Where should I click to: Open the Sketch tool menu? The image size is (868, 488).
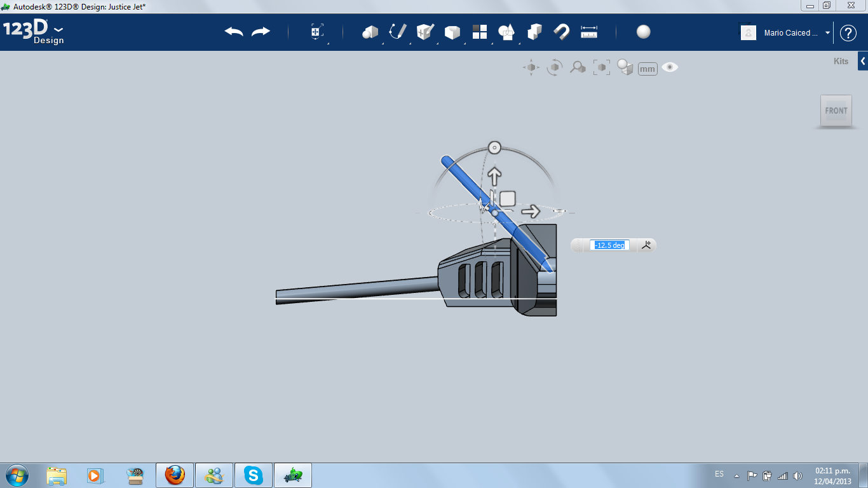(398, 32)
